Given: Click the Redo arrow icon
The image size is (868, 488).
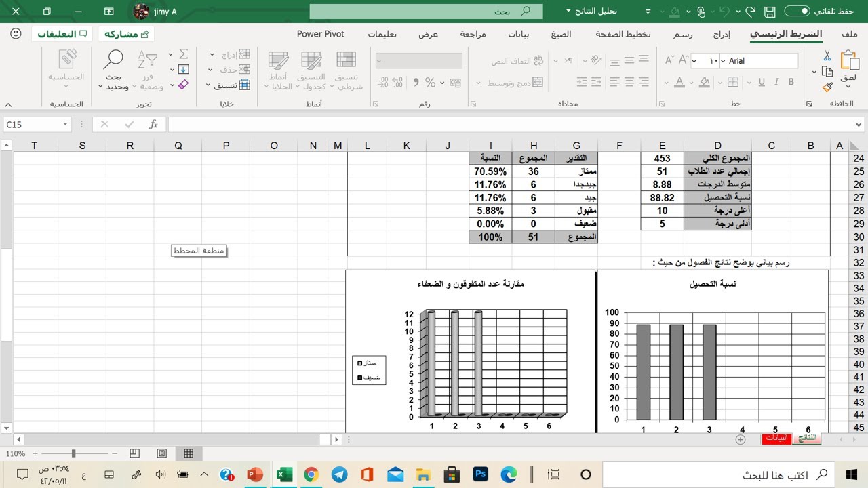Looking at the screenshot, I should pyautogui.click(x=750, y=12).
